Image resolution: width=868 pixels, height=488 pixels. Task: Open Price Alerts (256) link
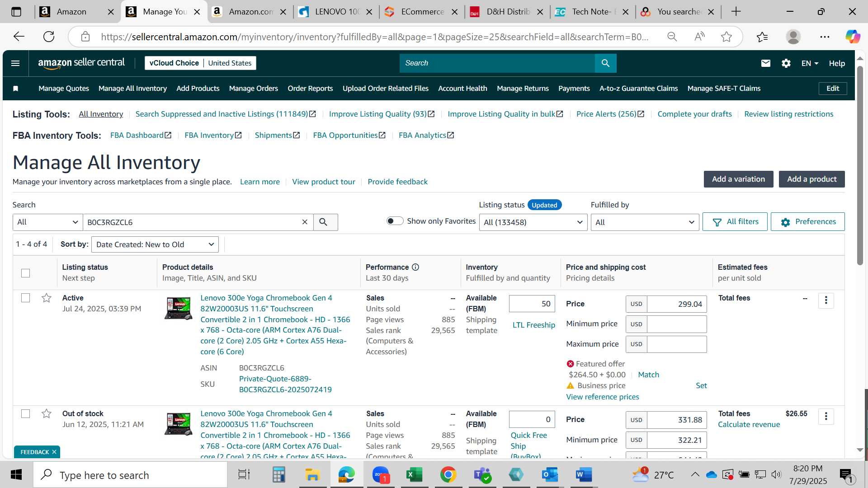tap(610, 114)
